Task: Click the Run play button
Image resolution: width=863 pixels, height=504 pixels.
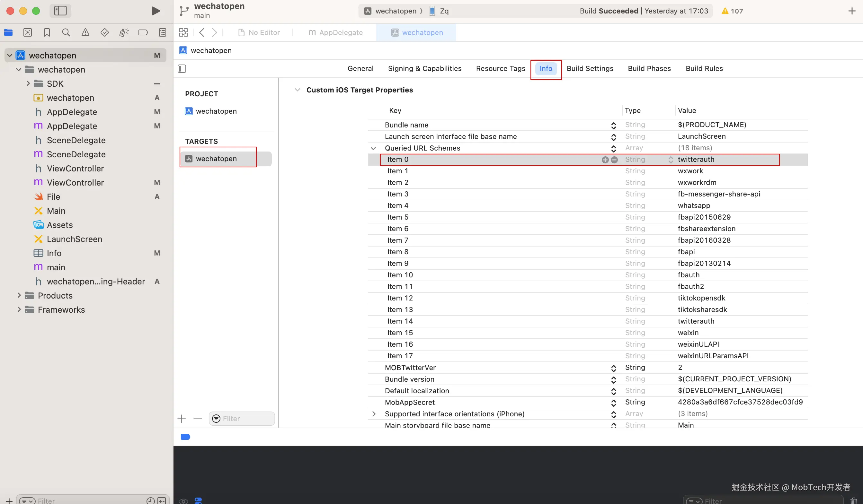Action: click(x=156, y=11)
